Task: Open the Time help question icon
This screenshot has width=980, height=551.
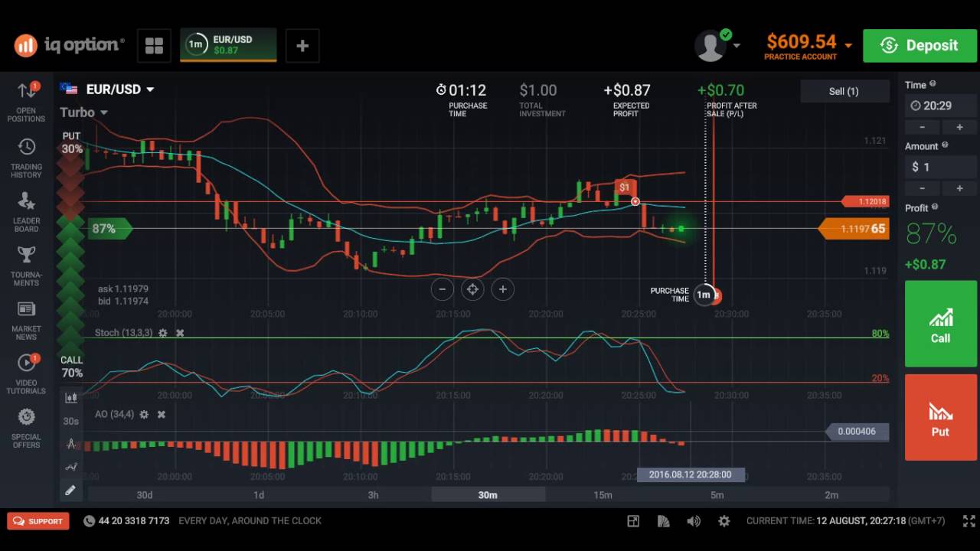Action: (x=932, y=84)
